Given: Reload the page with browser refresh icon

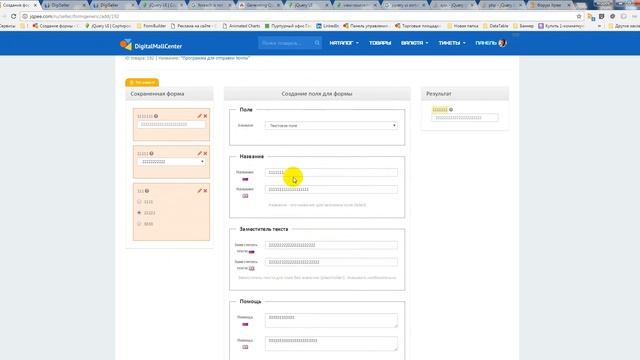Looking at the screenshot, I should [13, 16].
